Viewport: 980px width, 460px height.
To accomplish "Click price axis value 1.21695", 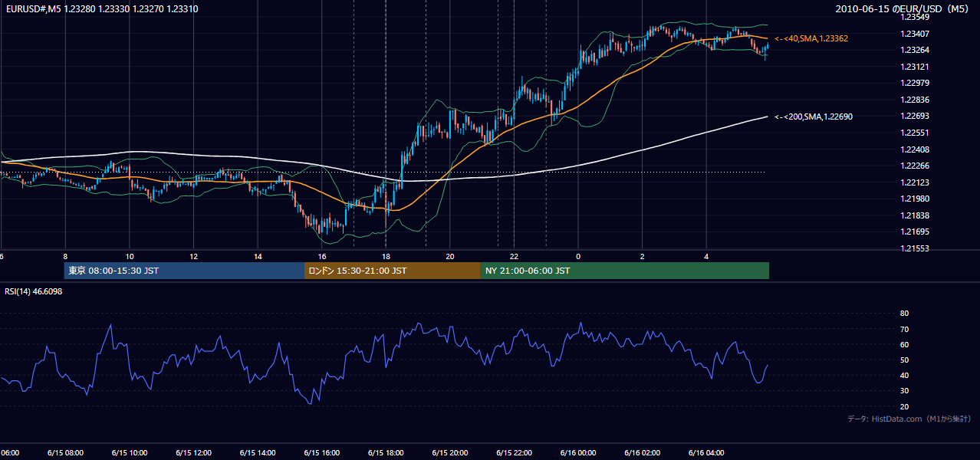I will (915, 232).
